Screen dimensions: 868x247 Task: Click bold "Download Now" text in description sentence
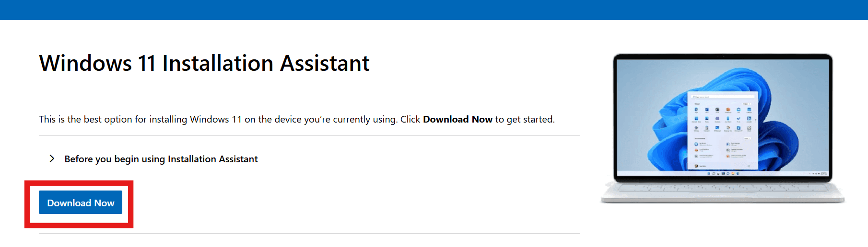point(457,119)
